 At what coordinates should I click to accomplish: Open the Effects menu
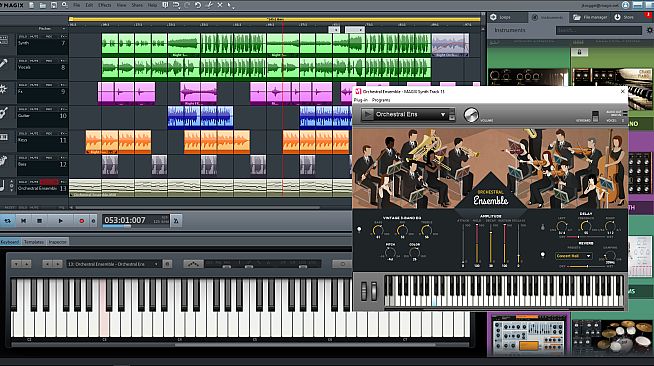105,5
